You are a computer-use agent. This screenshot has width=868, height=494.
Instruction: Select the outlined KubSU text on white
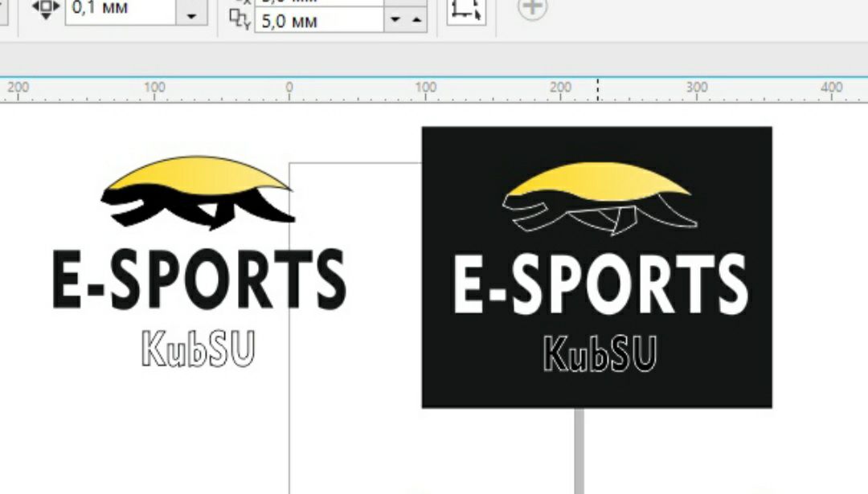pos(199,349)
